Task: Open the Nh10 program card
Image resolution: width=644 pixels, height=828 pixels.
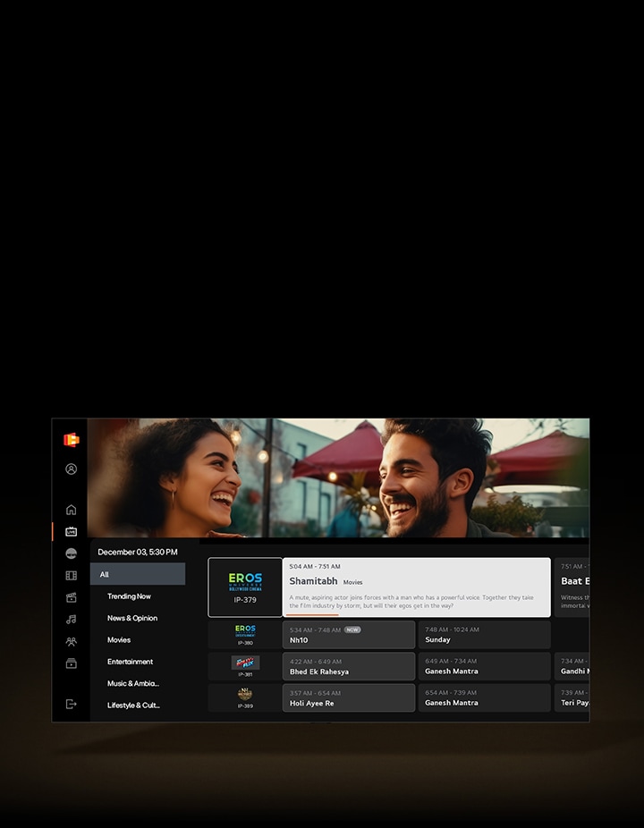Action: (x=349, y=635)
